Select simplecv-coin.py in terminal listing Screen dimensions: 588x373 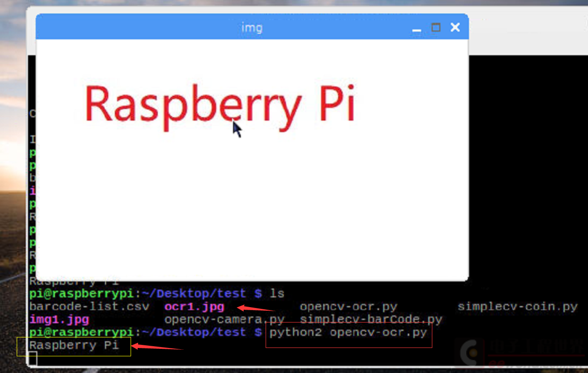pos(517,307)
